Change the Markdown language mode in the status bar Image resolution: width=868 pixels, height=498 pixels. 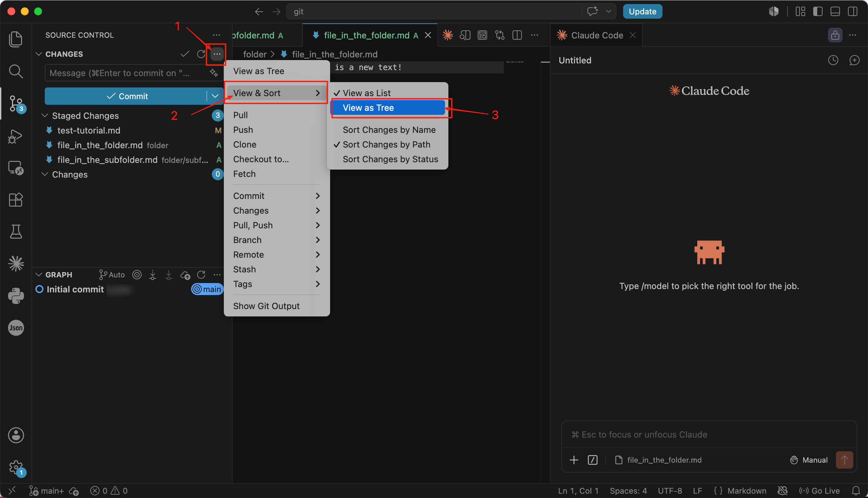(x=746, y=491)
